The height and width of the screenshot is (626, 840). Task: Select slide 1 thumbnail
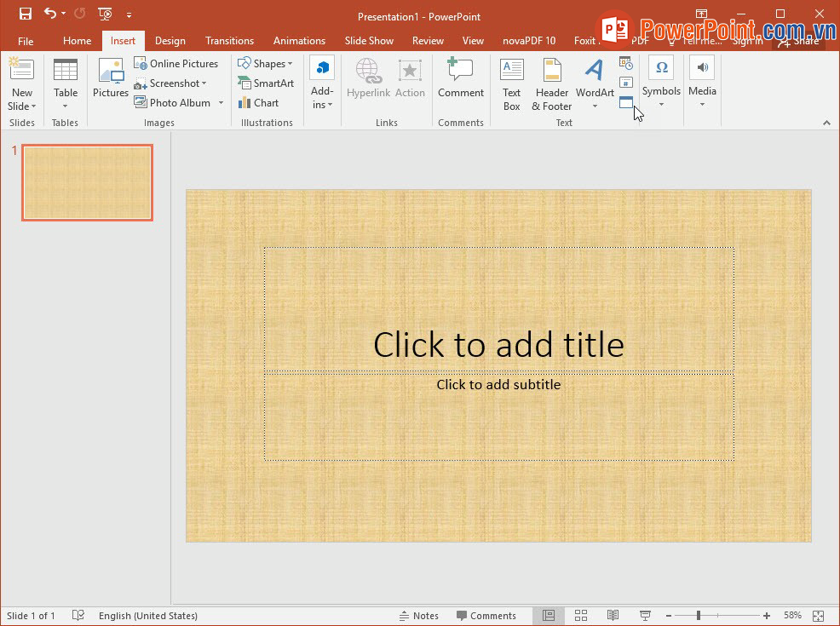87,182
